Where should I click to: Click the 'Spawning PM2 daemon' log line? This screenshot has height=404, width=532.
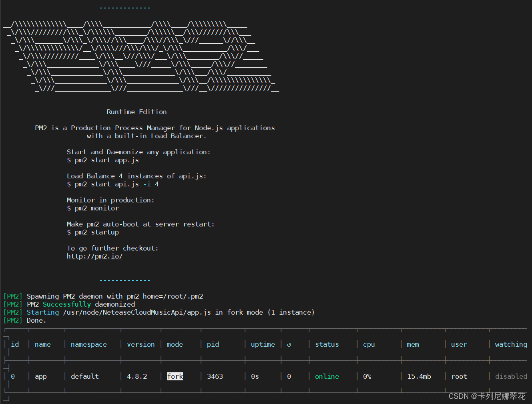coord(103,297)
